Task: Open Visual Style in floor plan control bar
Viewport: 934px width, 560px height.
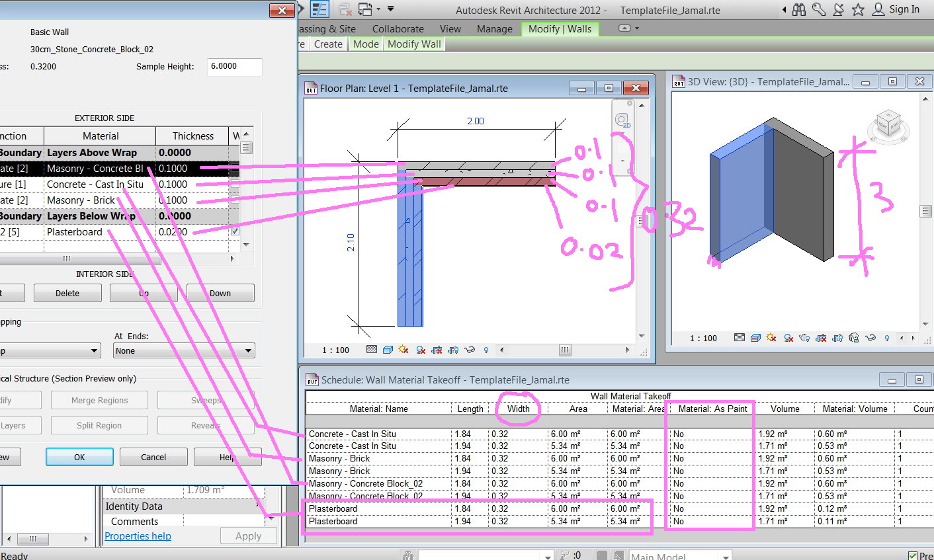Action: (x=388, y=350)
